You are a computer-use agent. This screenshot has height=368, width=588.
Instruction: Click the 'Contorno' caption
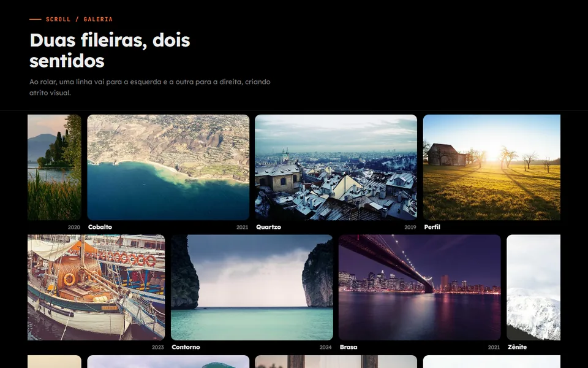(x=186, y=347)
